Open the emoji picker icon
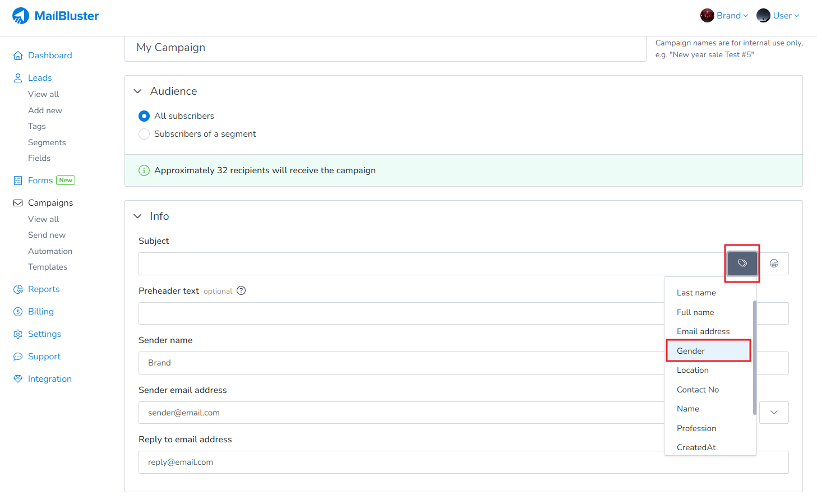Image resolution: width=817 pixels, height=504 pixels. pos(774,263)
